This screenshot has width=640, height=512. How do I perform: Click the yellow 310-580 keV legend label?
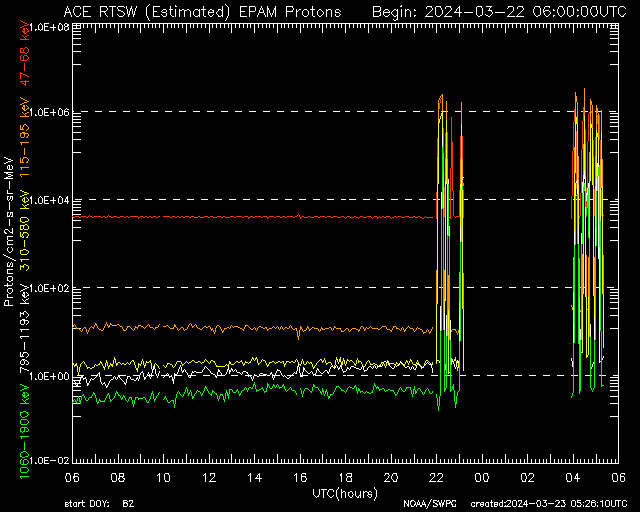pyautogui.click(x=24, y=231)
